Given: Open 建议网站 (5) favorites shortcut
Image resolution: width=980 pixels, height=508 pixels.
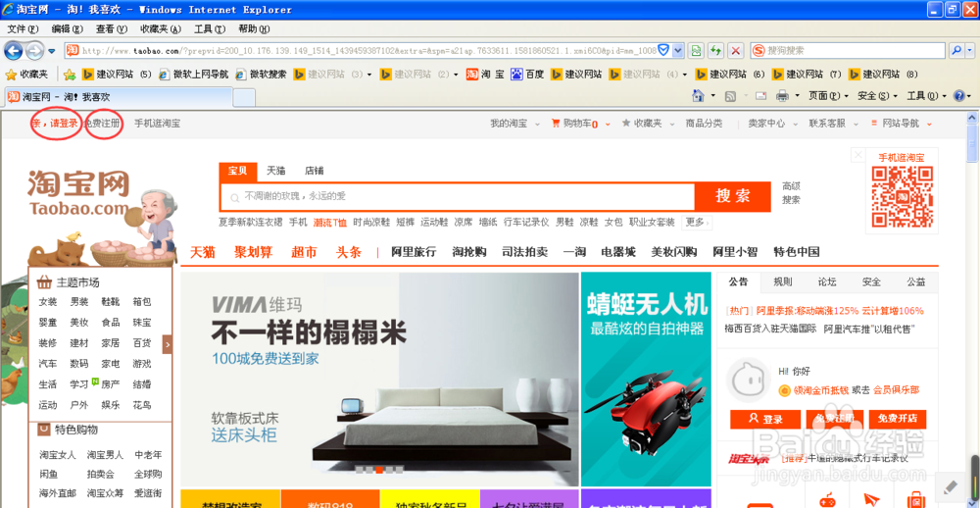Looking at the screenshot, I should click(x=117, y=75).
